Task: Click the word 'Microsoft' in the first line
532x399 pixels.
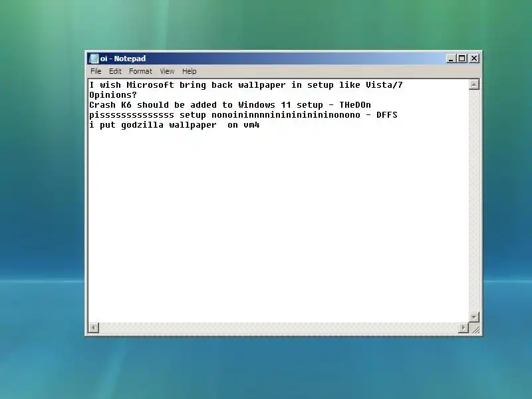Action: pos(150,85)
